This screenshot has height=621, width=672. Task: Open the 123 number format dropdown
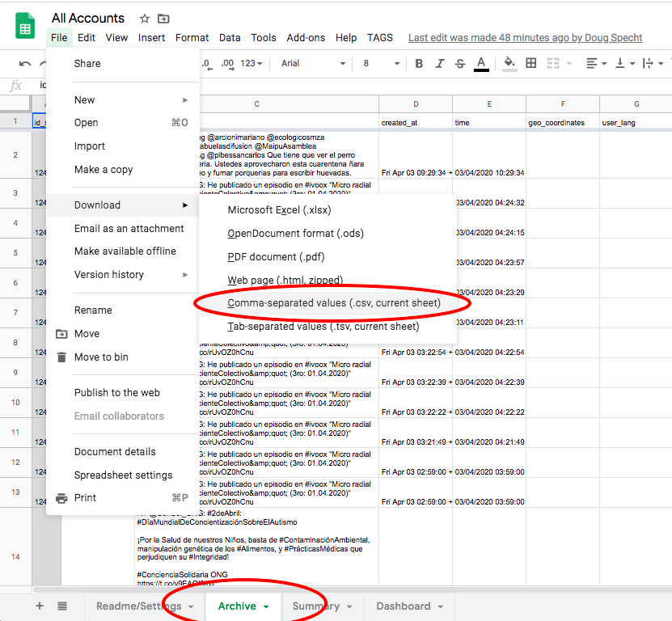click(x=251, y=63)
